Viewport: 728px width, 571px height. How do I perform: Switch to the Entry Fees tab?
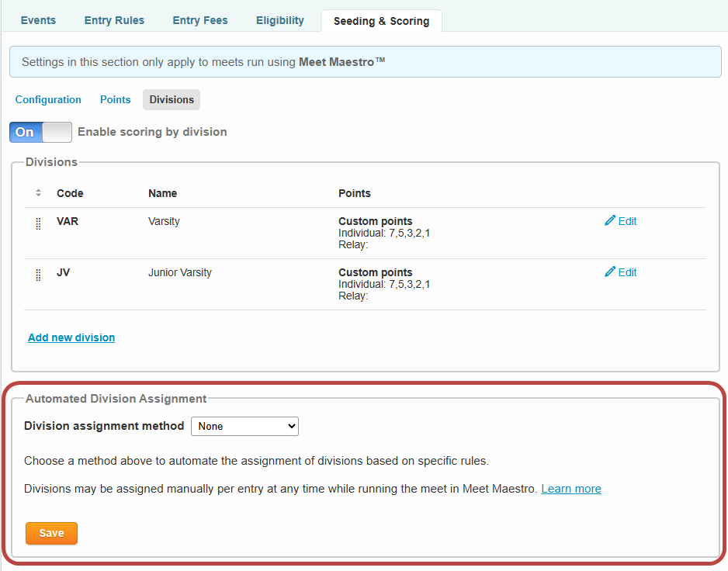point(199,20)
